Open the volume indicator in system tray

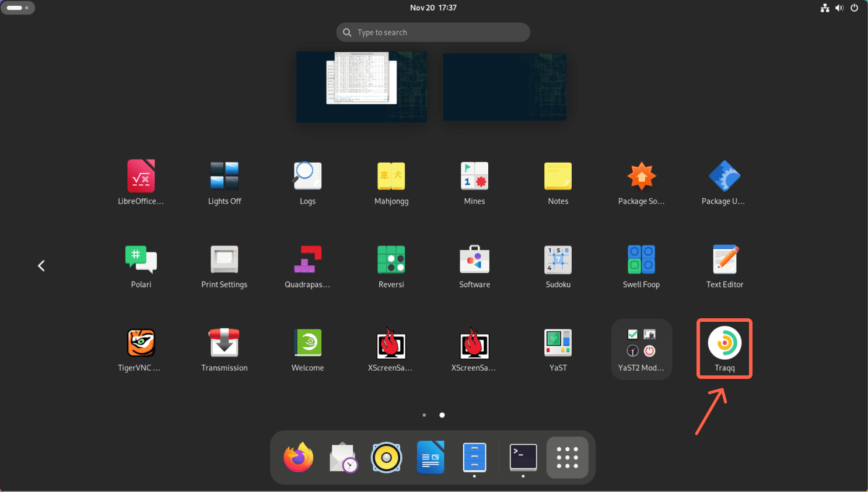pos(839,8)
